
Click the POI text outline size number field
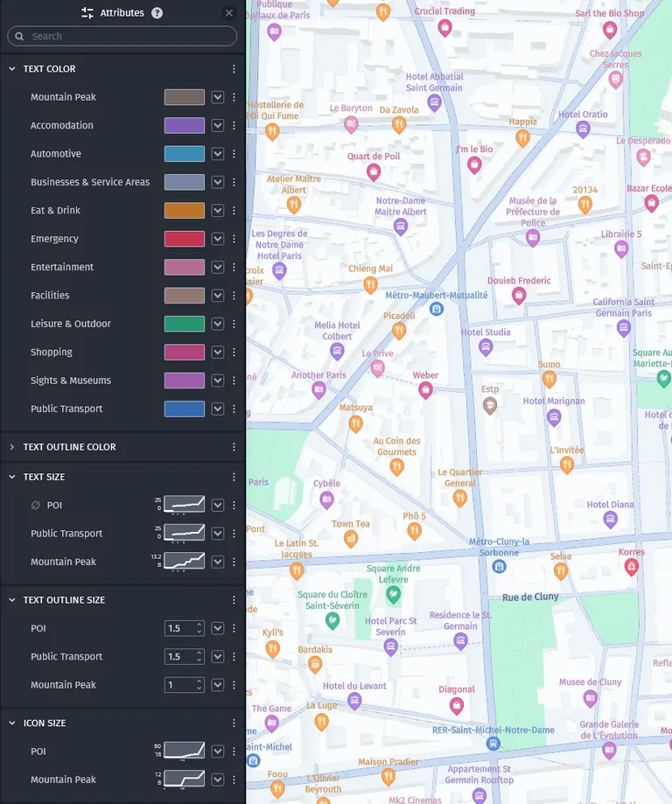pyautogui.click(x=184, y=628)
